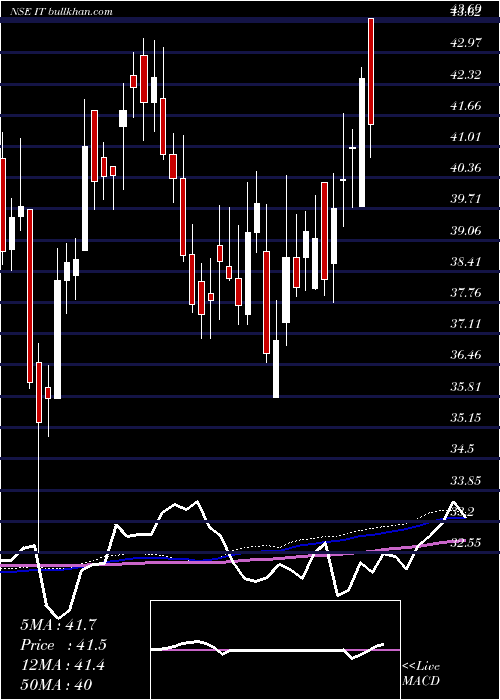Click the 39.06 price axis label
The image size is (500, 700).
[467, 230]
